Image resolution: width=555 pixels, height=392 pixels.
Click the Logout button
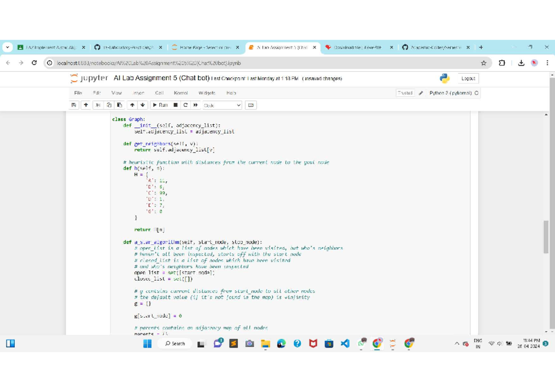pos(468,79)
